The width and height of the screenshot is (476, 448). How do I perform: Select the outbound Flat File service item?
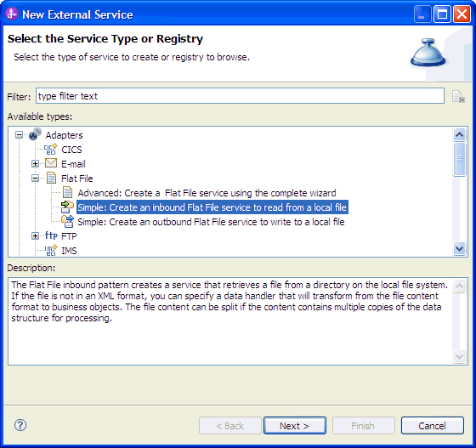(x=211, y=222)
